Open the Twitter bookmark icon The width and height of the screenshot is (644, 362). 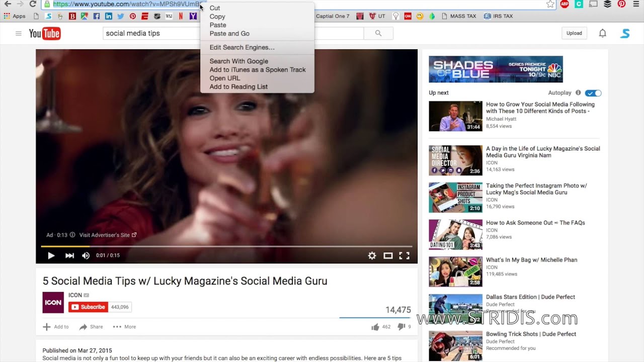pyautogui.click(x=120, y=16)
